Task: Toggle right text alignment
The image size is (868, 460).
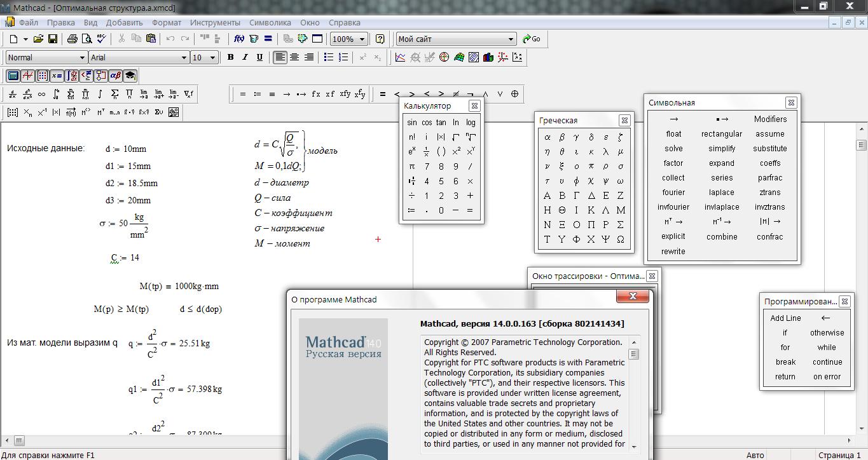Action: point(308,57)
